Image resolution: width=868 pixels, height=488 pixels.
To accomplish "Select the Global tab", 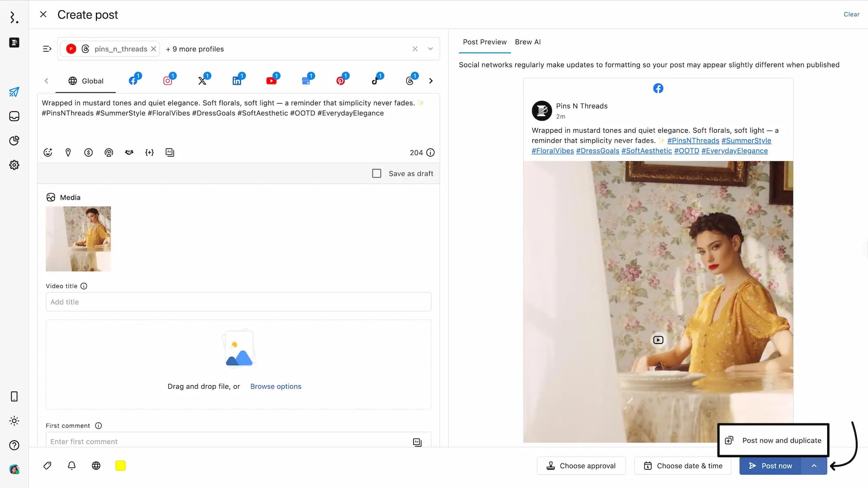I will tap(86, 81).
